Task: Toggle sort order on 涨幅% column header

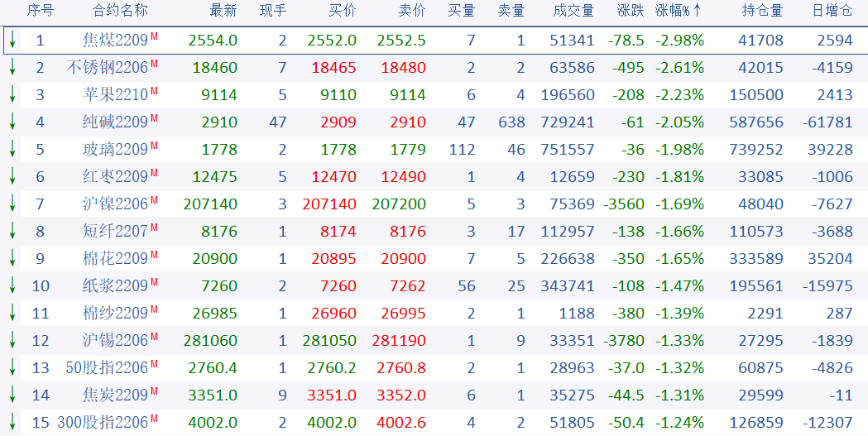Action: (x=679, y=11)
